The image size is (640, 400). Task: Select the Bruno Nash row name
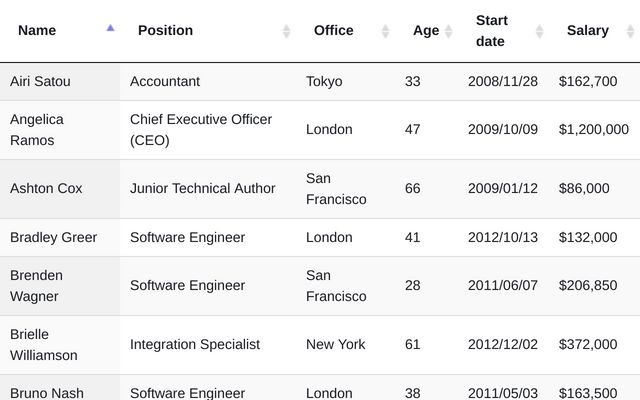click(47, 392)
